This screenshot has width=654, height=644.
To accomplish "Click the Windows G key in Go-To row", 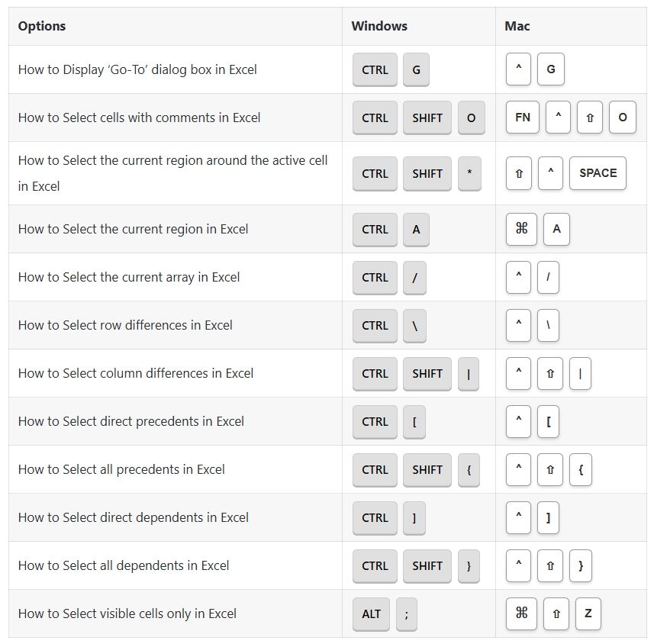I will coord(416,69).
